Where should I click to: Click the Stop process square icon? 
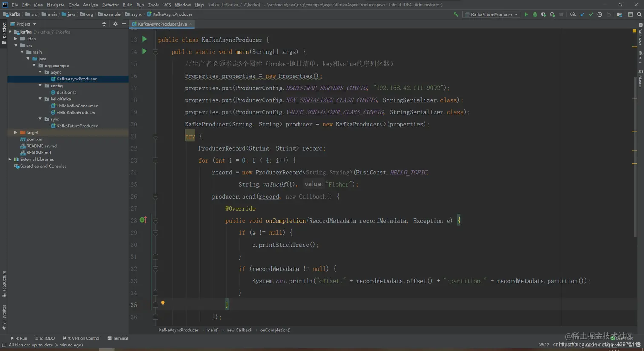(561, 14)
